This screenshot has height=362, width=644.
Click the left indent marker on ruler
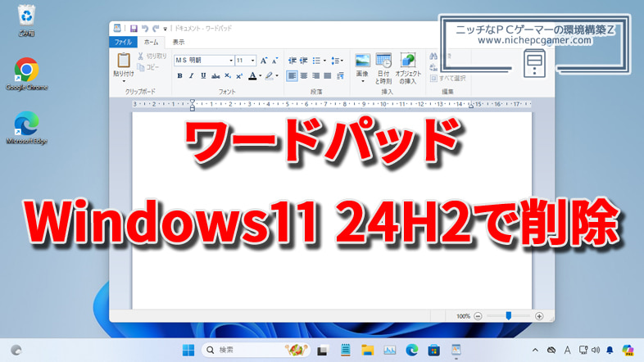[193, 105]
